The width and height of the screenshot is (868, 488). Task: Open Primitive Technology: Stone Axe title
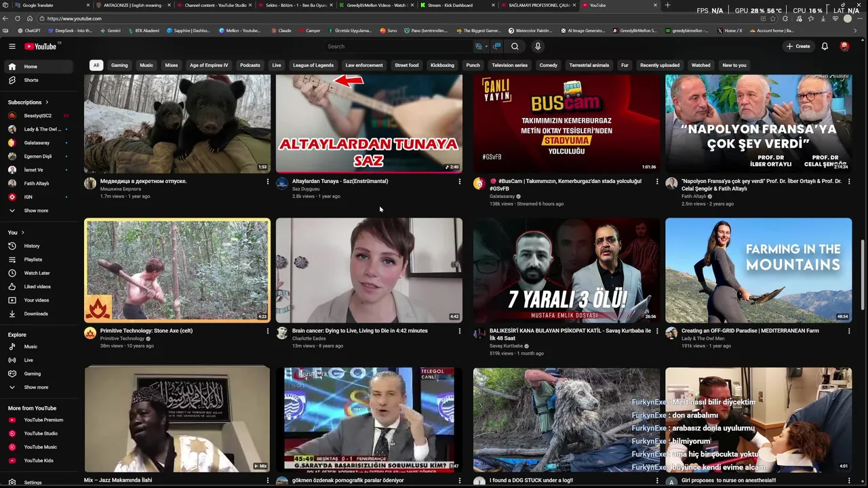[x=146, y=331]
